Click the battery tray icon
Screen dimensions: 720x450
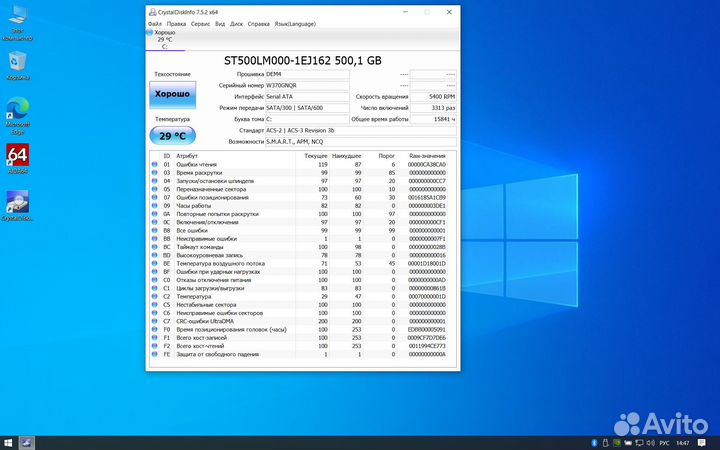pyautogui.click(x=628, y=443)
